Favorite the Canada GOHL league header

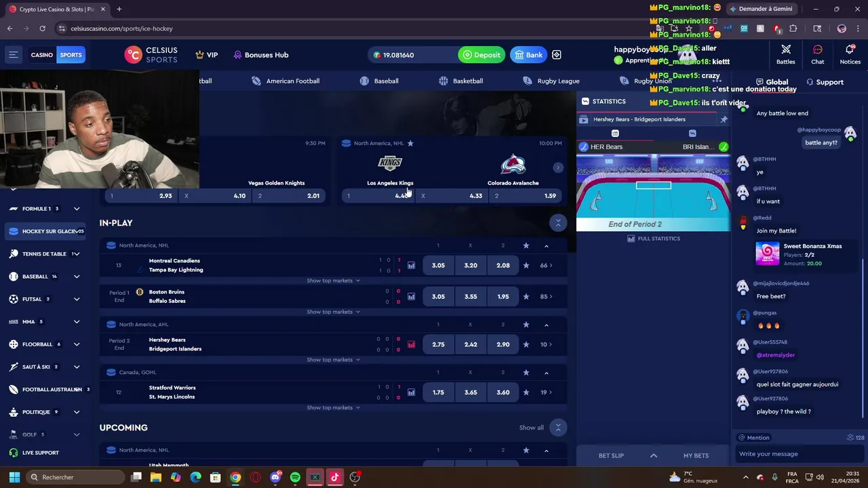point(526,372)
